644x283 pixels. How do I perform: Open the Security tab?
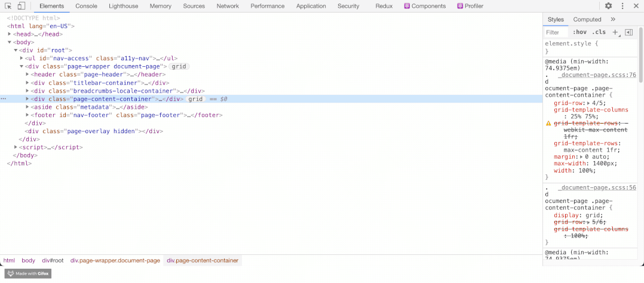point(348,6)
